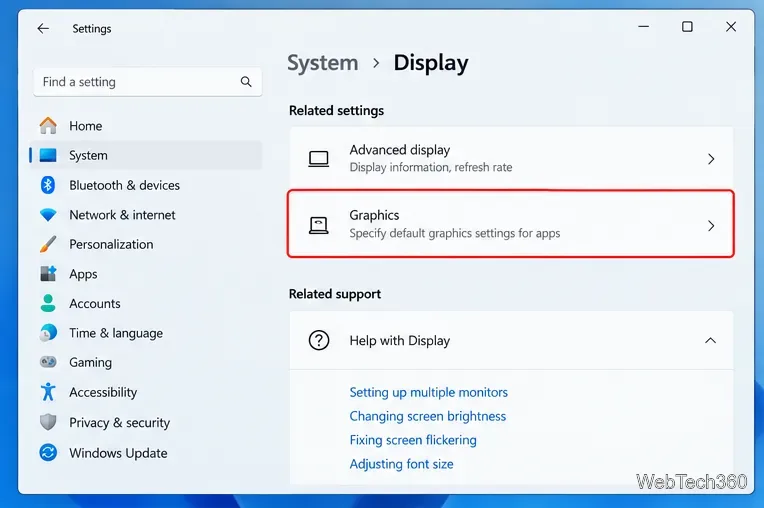The image size is (764, 508).
Task: Click the back arrow in Settings
Action: 43,29
